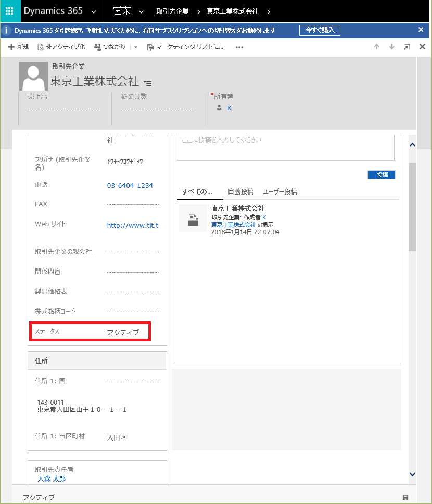Expand the Dynamics 365 dropdown chevron
432x504 pixels.
tap(94, 12)
